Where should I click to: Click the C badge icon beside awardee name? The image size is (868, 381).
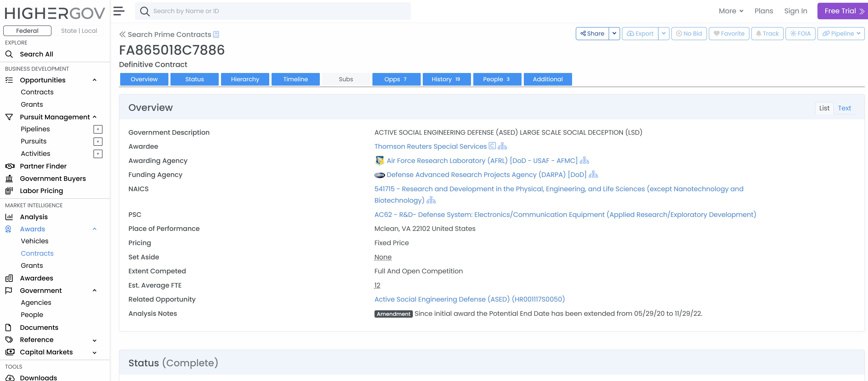coord(492,146)
